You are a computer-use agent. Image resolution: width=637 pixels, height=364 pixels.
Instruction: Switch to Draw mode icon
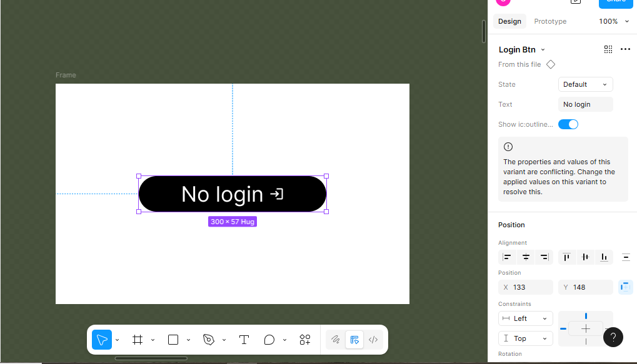pyautogui.click(x=335, y=340)
